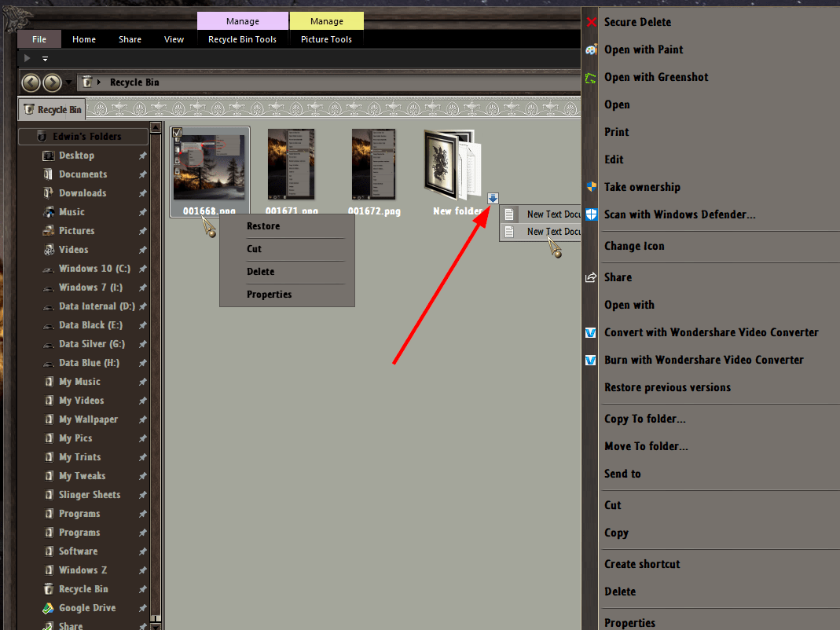The width and height of the screenshot is (840, 630).
Task: Click the Paint palette icon
Action: tap(591, 49)
